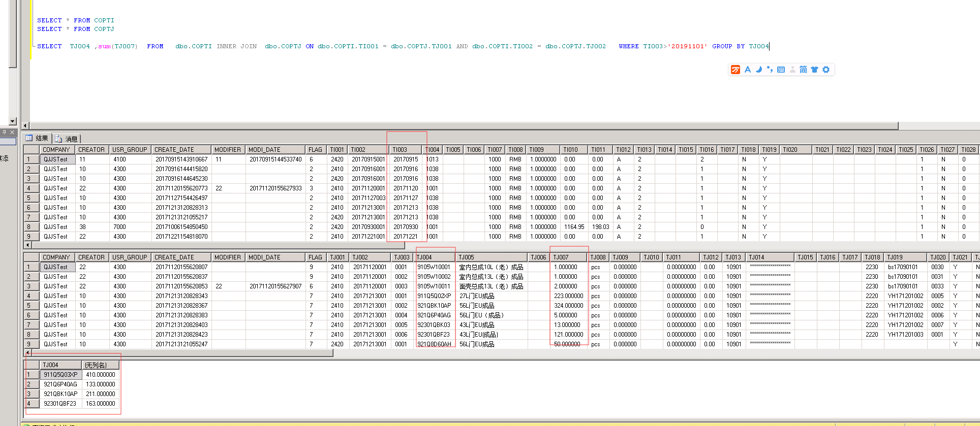Click TJ004 cell 911Q5Q02XP
980x426 pixels.
click(434, 296)
